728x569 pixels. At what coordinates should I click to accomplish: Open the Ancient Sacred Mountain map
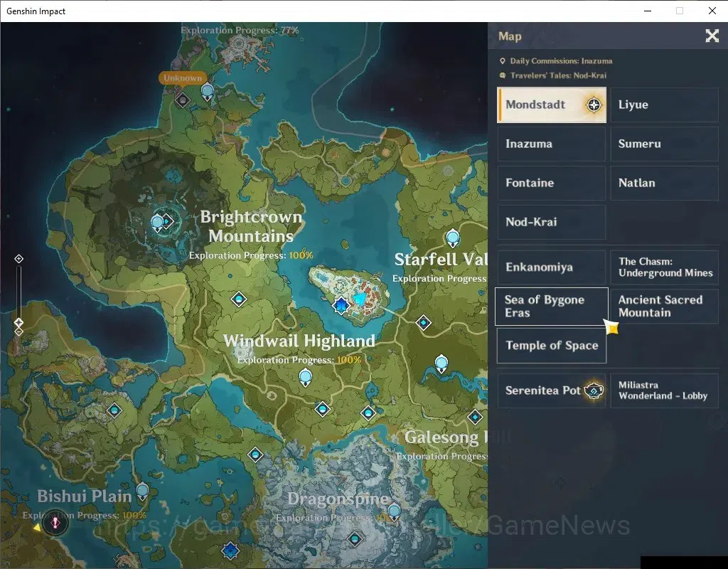click(x=665, y=306)
